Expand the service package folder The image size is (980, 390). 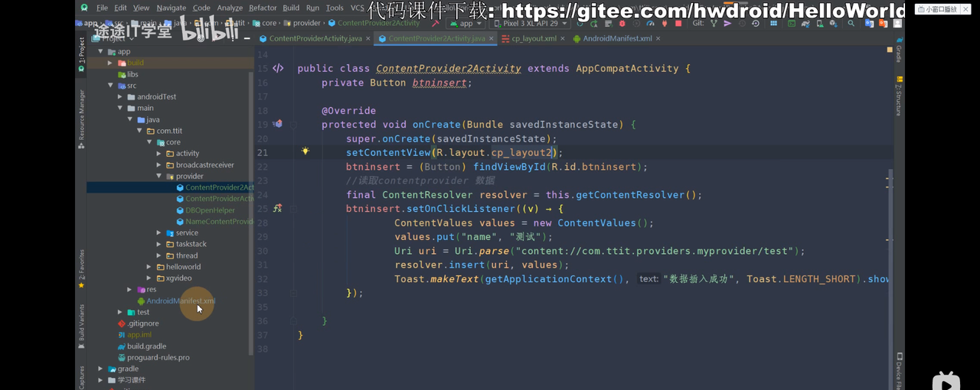pyautogui.click(x=159, y=232)
